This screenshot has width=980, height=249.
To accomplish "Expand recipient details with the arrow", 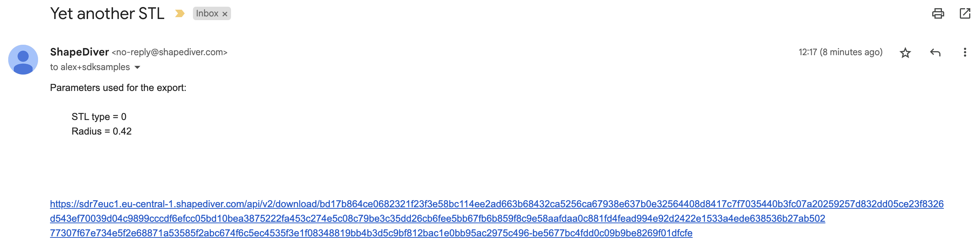I will pos(137,67).
